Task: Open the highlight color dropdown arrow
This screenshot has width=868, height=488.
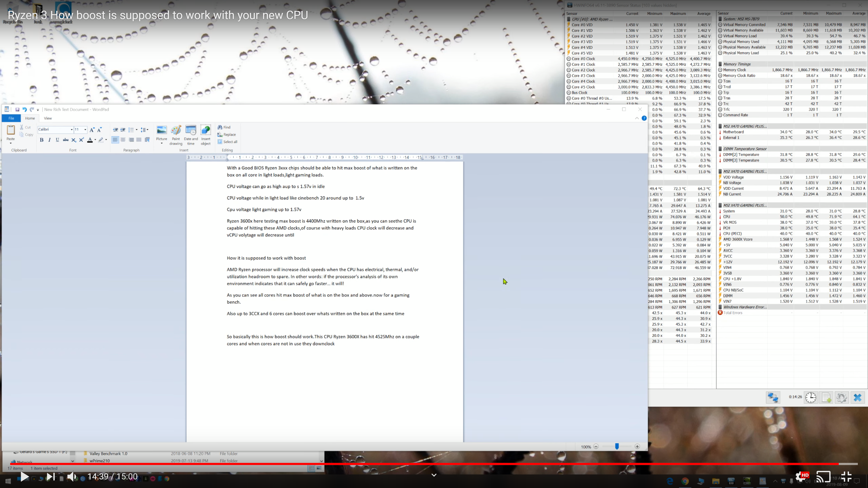Action: pos(106,140)
